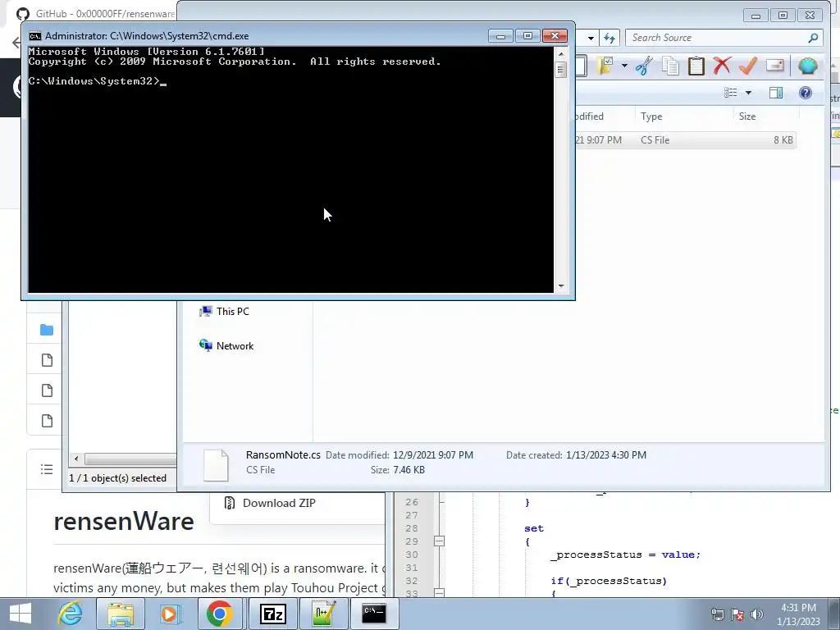The width and height of the screenshot is (840, 630).
Task: Click the RansomNote.cs name in the details pane
Action: 283,454
